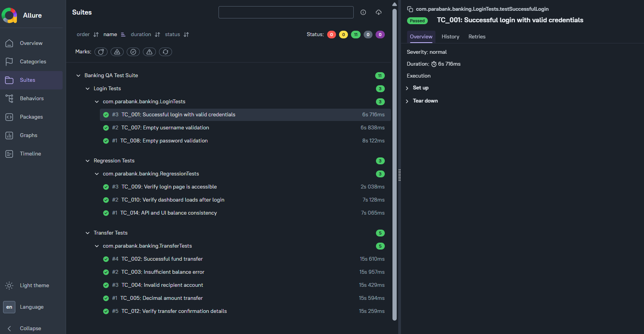Toggle the new failed mark filter

(x=117, y=52)
